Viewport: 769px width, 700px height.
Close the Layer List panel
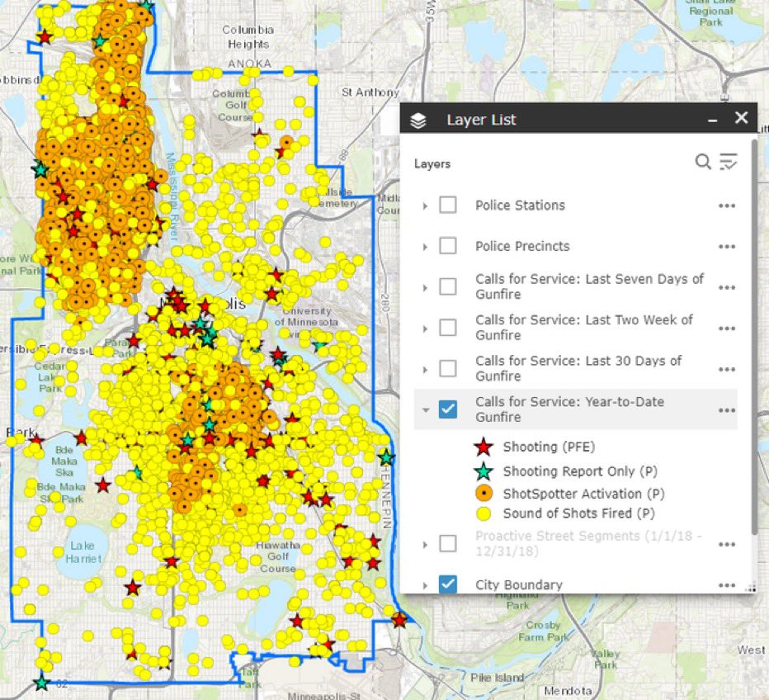742,118
